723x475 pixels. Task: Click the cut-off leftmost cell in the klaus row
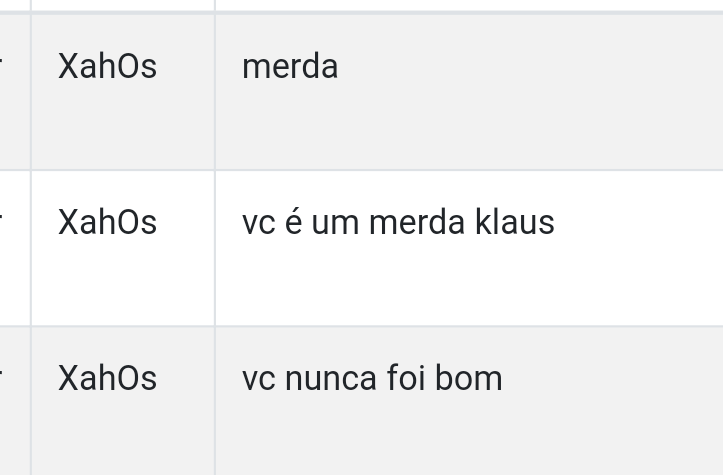[15, 248]
